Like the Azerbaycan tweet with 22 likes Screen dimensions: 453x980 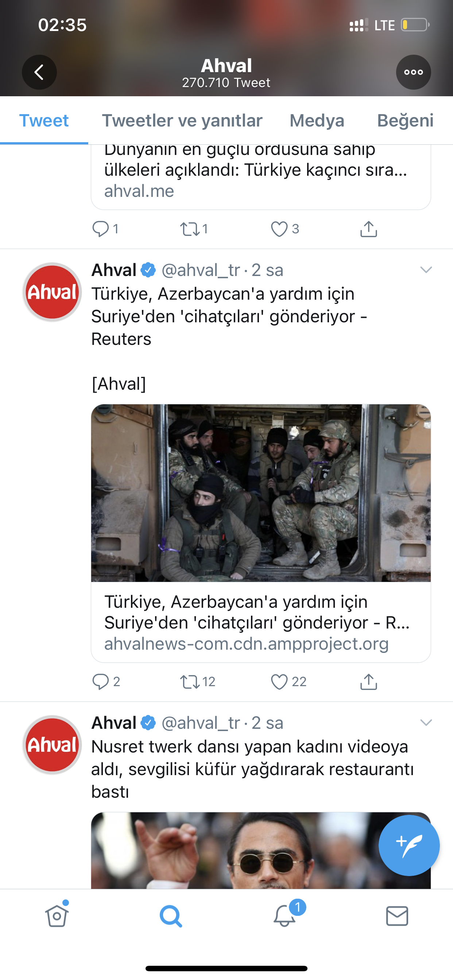tap(288, 681)
